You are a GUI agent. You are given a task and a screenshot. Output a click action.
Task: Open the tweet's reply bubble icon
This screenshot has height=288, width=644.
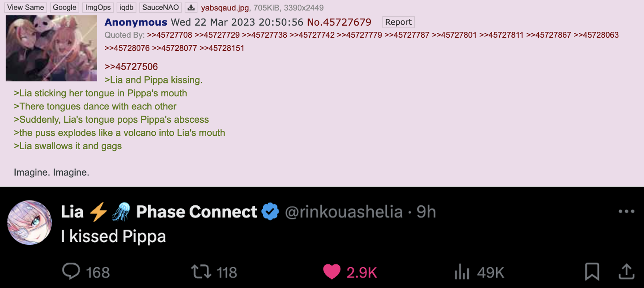(71, 272)
